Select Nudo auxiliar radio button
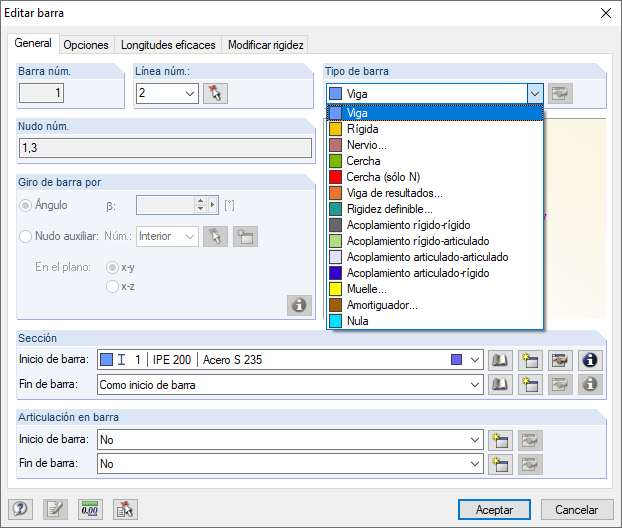The height and width of the screenshot is (528, 622). coord(25,236)
